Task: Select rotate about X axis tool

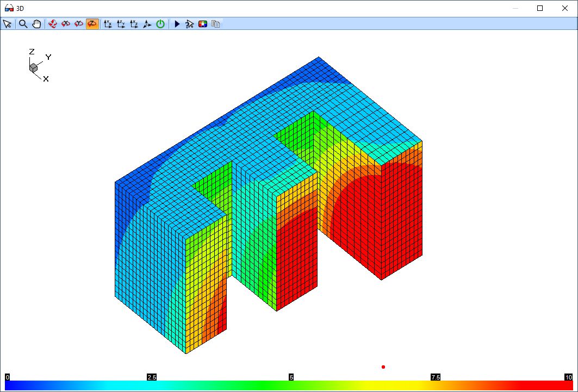Action: [x=66, y=24]
